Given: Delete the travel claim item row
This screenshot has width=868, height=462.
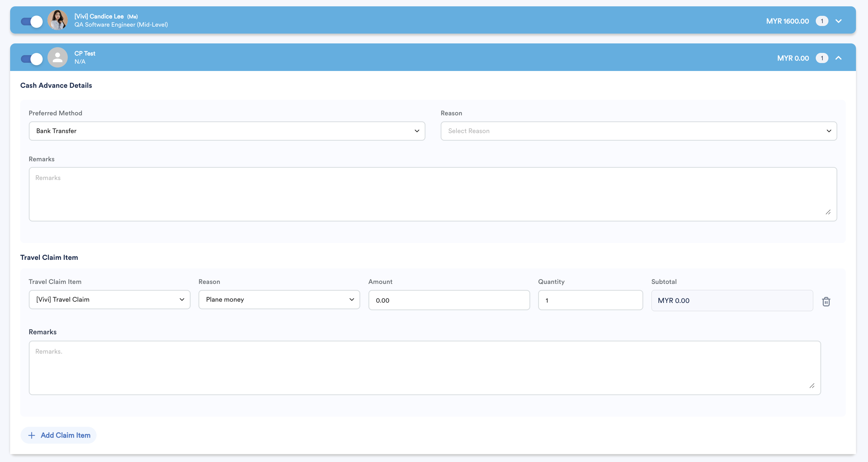Looking at the screenshot, I should click(826, 301).
